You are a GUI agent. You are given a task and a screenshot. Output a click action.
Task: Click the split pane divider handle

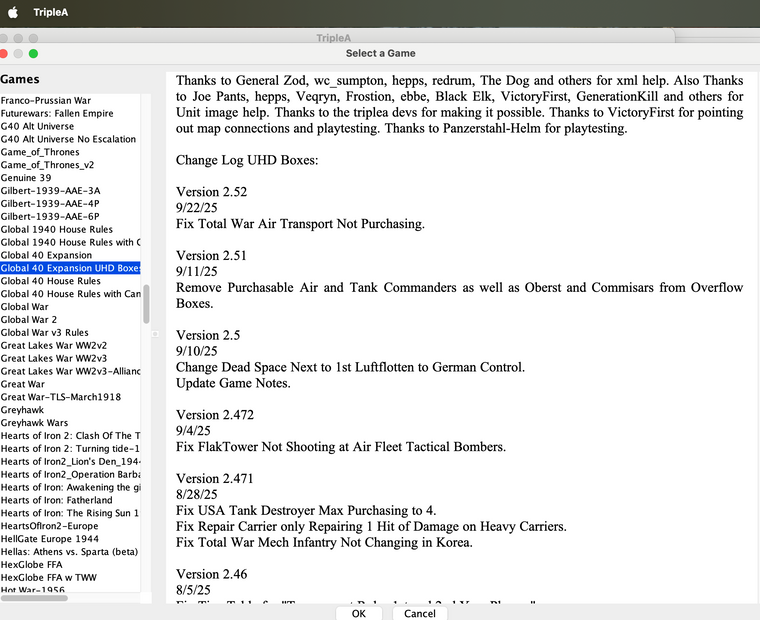coord(153,335)
